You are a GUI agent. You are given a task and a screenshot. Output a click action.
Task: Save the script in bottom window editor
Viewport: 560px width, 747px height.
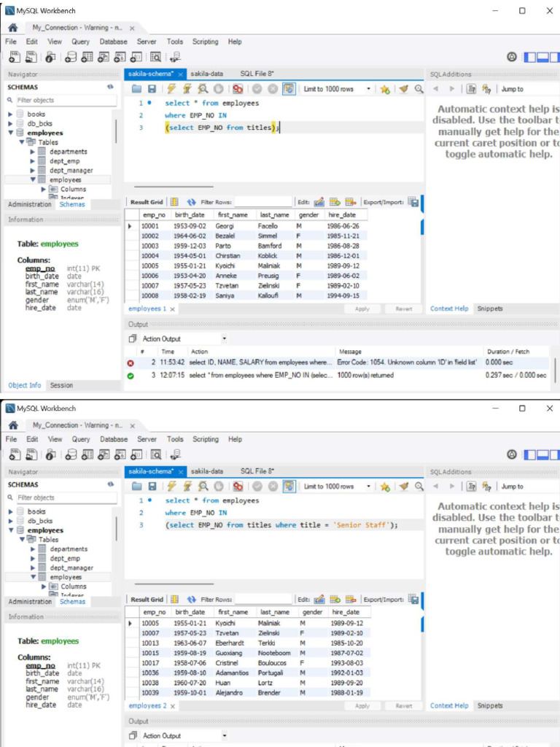152,487
